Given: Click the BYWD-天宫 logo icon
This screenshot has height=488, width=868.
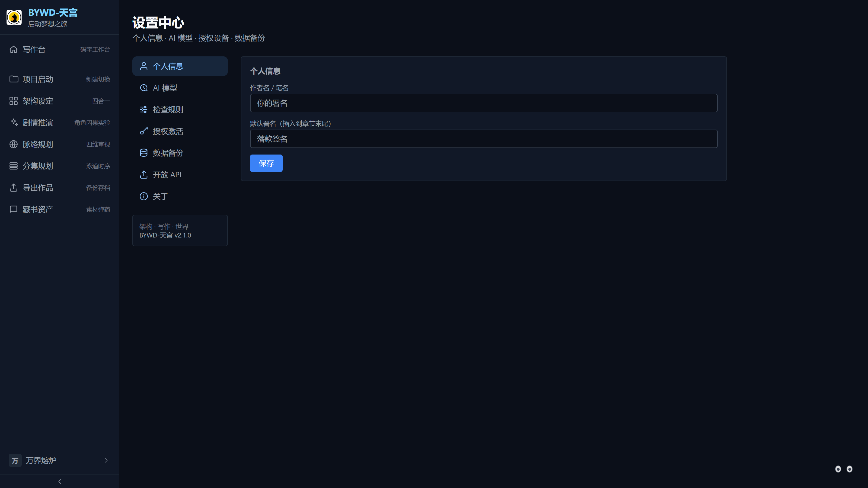Looking at the screenshot, I should click(x=14, y=17).
